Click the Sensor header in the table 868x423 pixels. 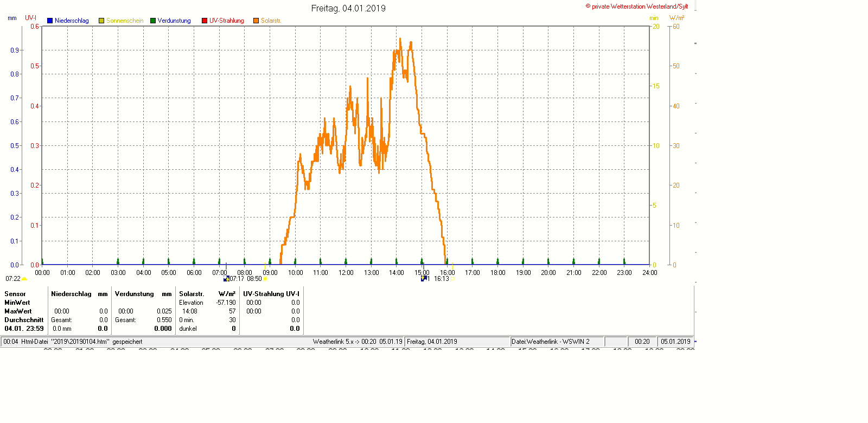(15, 294)
